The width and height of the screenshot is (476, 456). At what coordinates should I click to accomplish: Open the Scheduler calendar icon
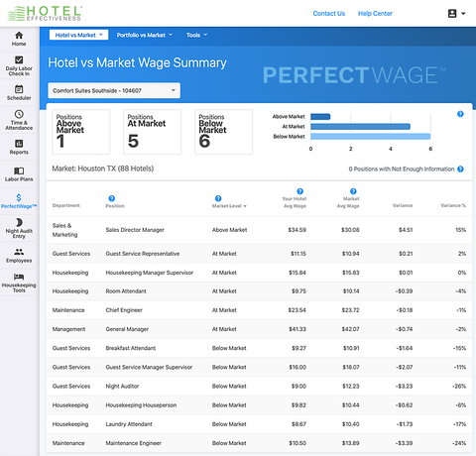coord(19,89)
